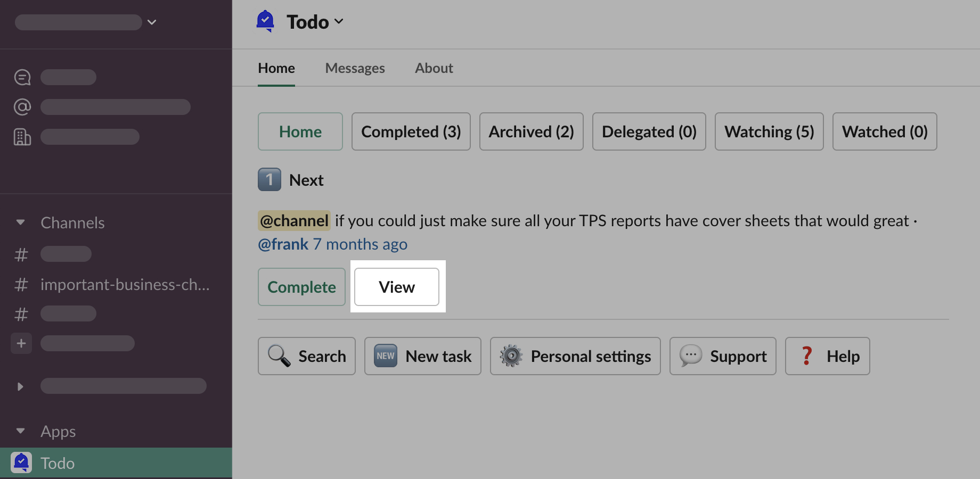Image resolution: width=980 pixels, height=479 pixels.
Task: Switch to the About tab
Action: [434, 68]
